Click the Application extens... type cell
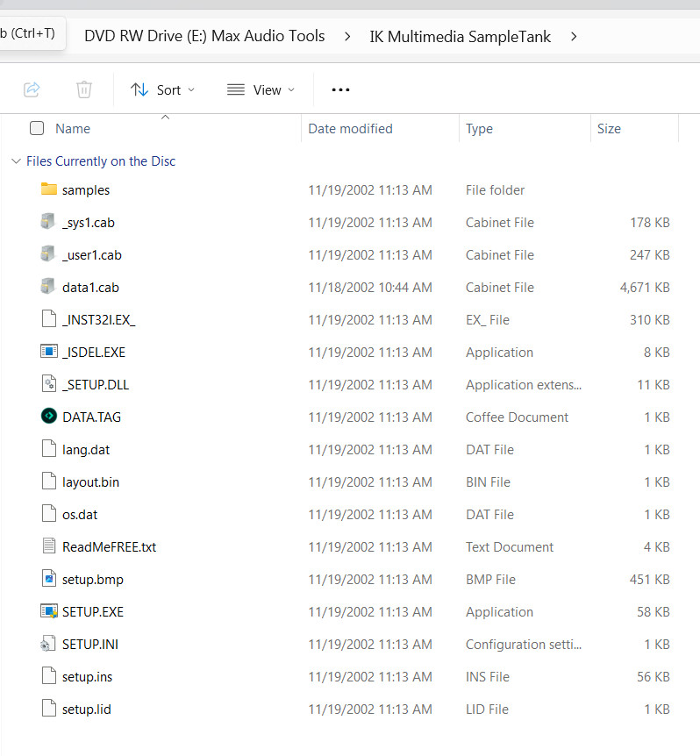The image size is (700, 756). pos(524,385)
